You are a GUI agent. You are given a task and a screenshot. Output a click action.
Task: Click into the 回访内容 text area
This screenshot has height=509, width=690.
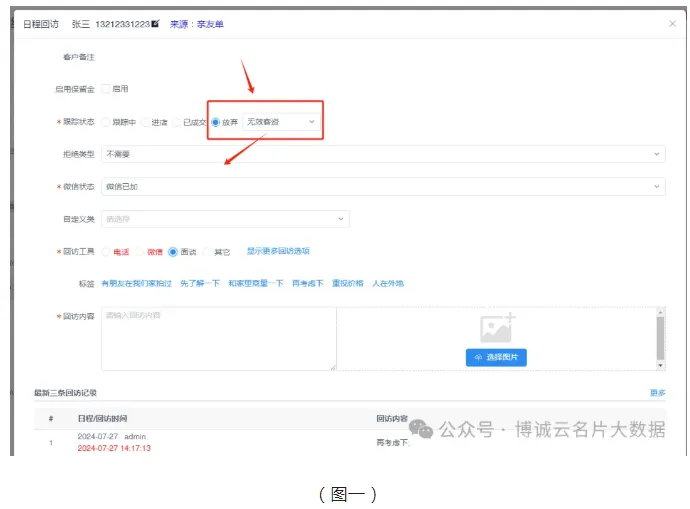coord(218,340)
